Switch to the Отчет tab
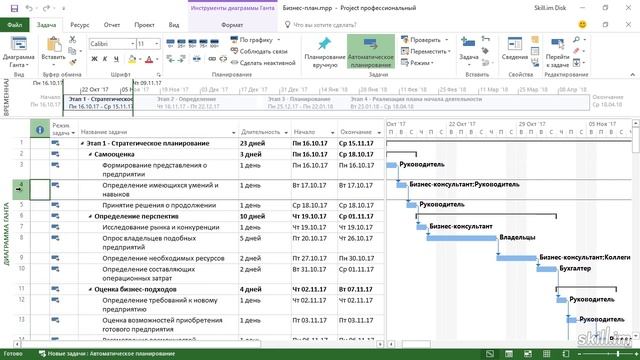 [x=112, y=25]
